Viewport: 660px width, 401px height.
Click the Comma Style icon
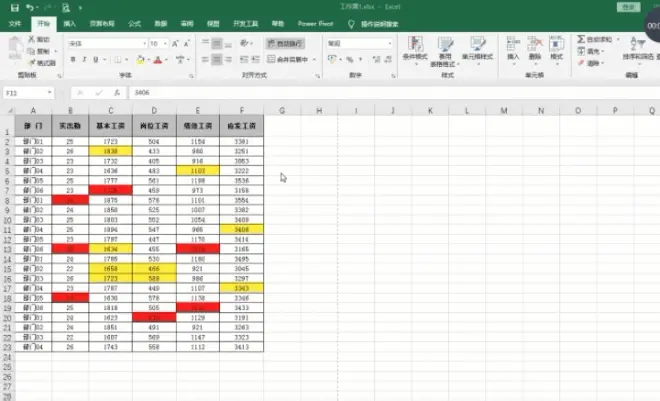(x=360, y=60)
